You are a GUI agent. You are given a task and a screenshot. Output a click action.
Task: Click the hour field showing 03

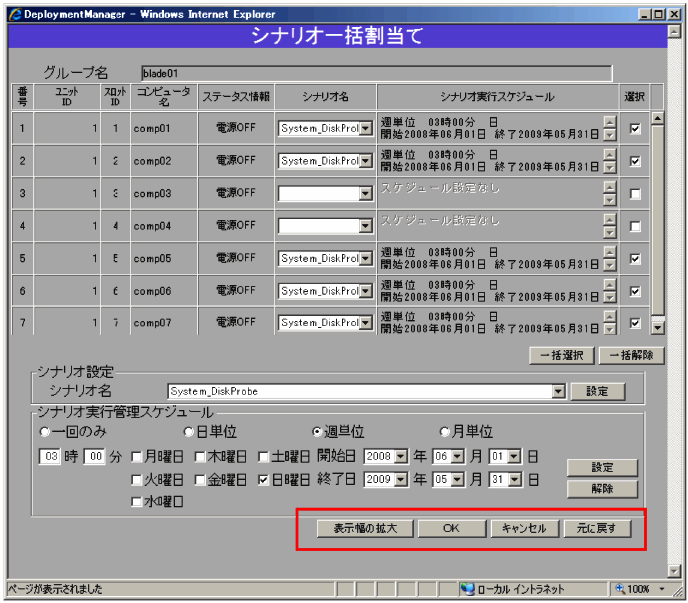(50, 457)
